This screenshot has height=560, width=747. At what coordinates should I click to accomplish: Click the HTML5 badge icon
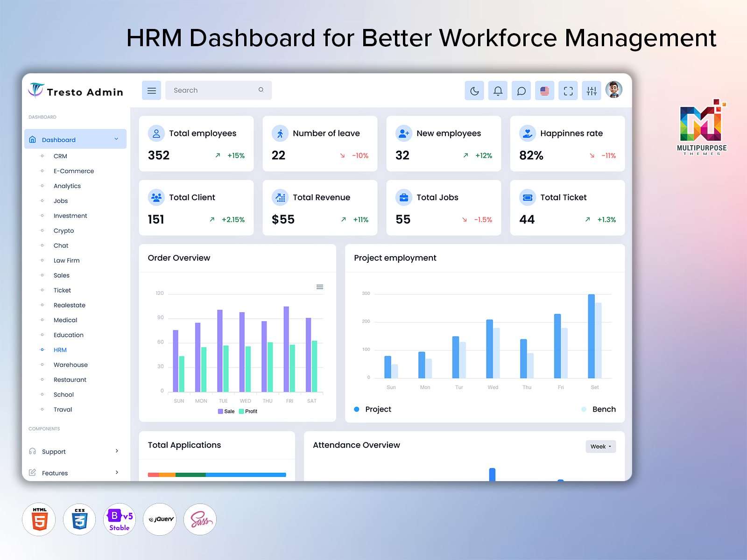tap(39, 519)
